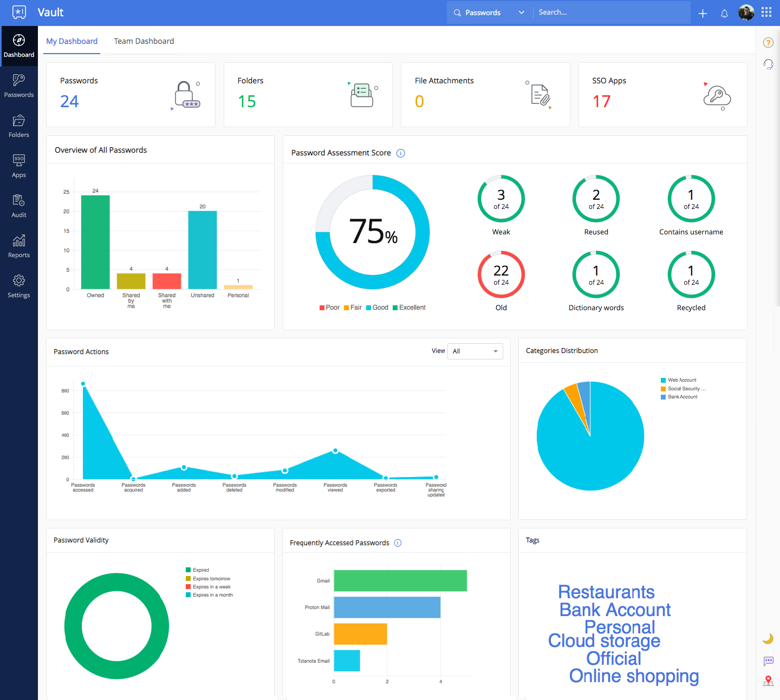Click the folder icon in Folders card
780x700 pixels.
[x=362, y=95]
